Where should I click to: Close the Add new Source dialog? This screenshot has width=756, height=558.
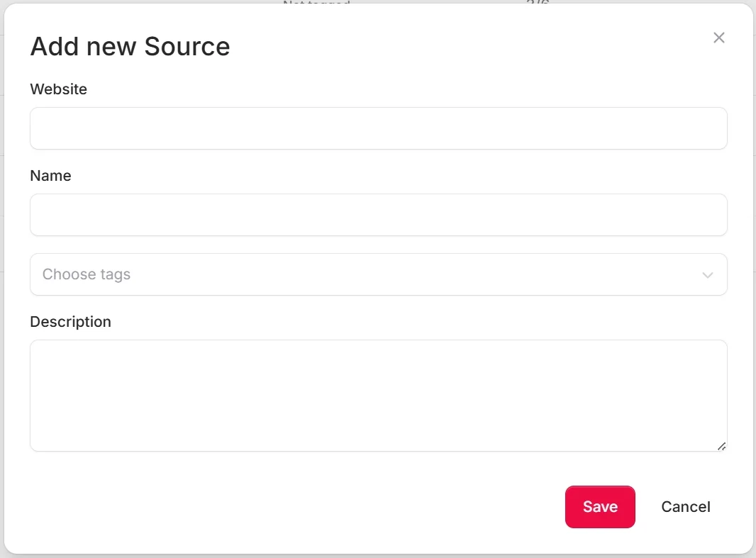point(718,38)
